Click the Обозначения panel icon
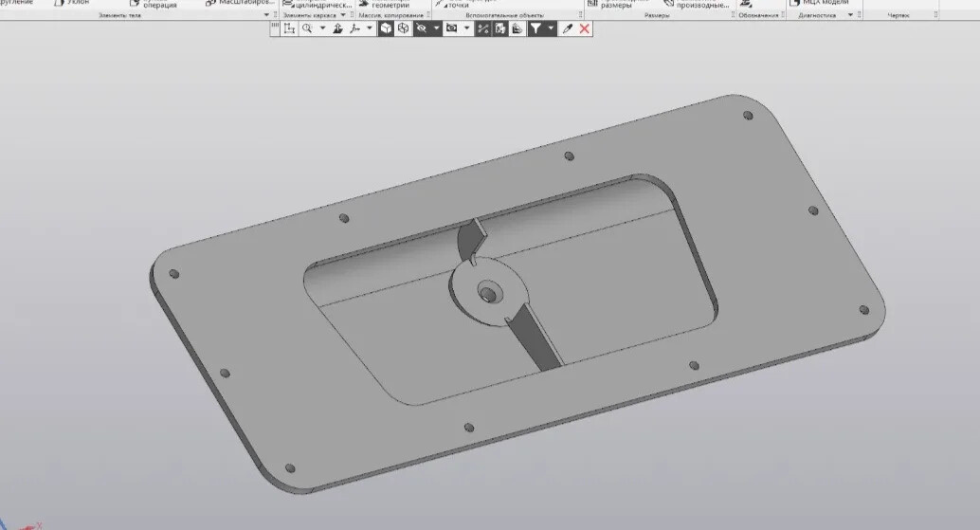 point(746,4)
